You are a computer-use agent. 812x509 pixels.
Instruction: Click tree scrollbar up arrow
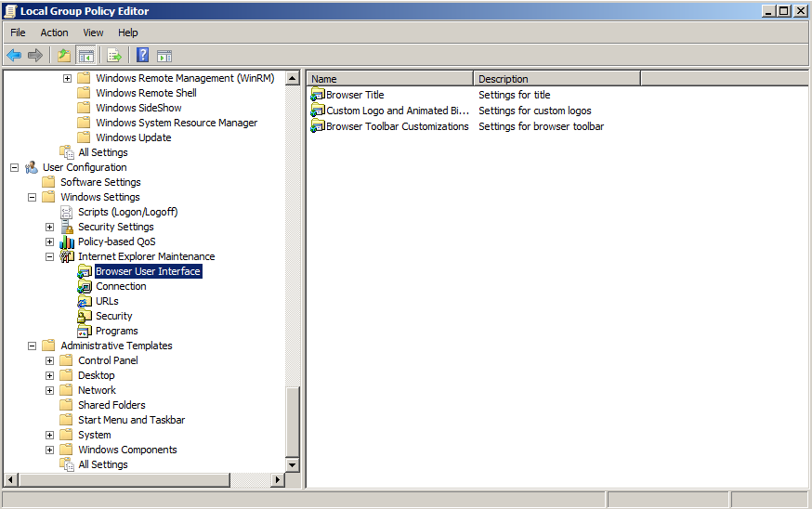(293, 78)
